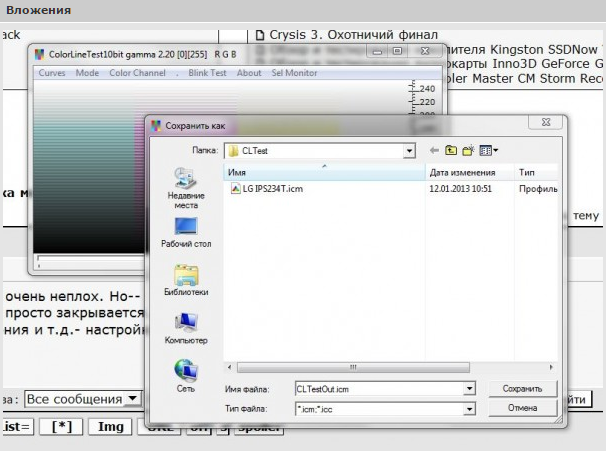This screenshot has width=606, height=451.
Task: Open the Curves menu in ColorLineTest
Action: pos(52,73)
